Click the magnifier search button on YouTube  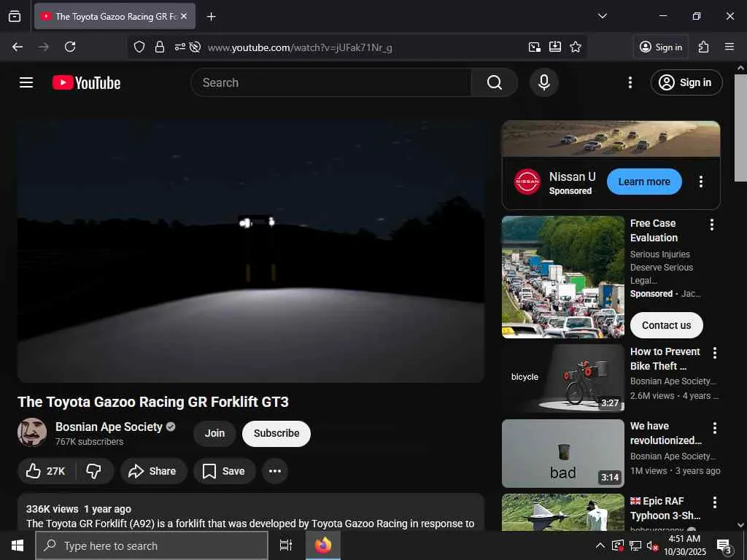point(494,82)
